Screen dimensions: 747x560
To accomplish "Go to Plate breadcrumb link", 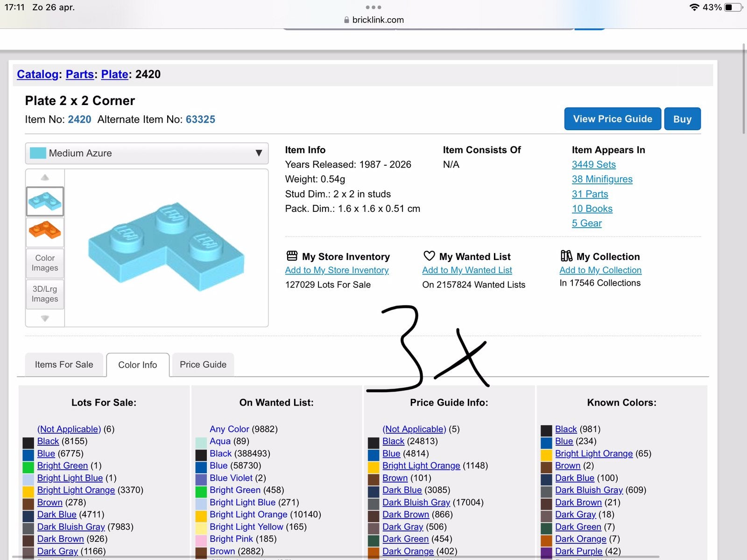I will coord(114,74).
